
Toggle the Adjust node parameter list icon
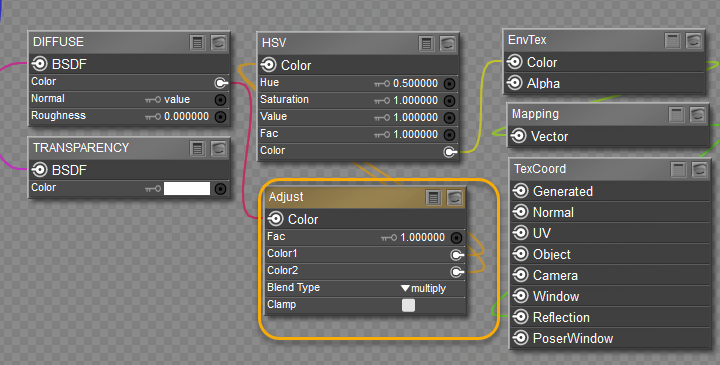pyautogui.click(x=433, y=197)
